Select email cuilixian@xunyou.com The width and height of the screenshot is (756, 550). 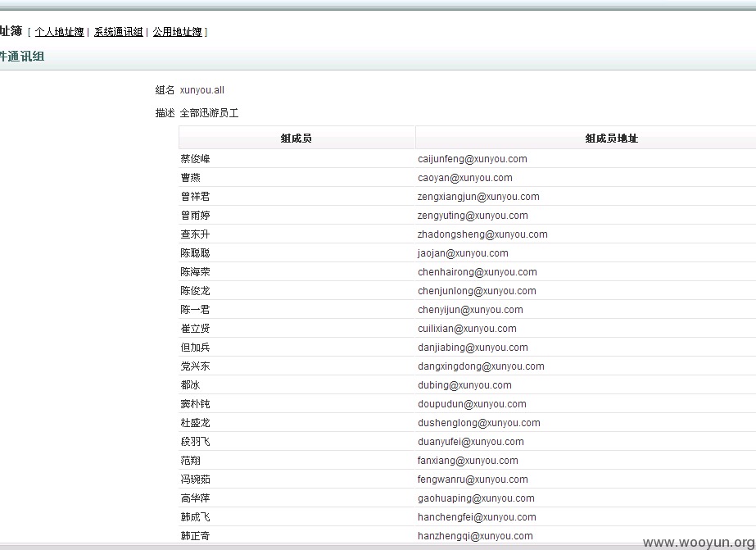click(x=467, y=329)
